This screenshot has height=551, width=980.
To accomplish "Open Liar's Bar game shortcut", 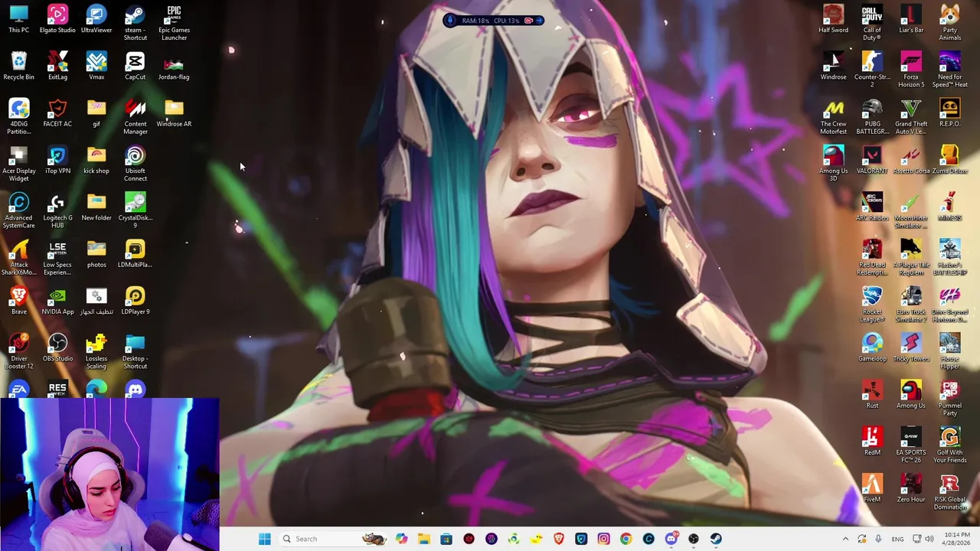I will pyautogui.click(x=911, y=20).
